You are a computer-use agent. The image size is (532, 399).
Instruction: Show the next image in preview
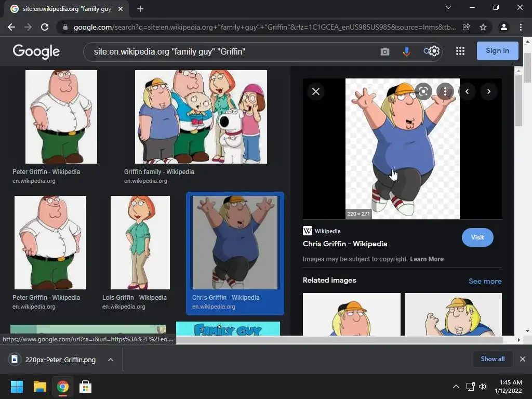[x=488, y=91]
